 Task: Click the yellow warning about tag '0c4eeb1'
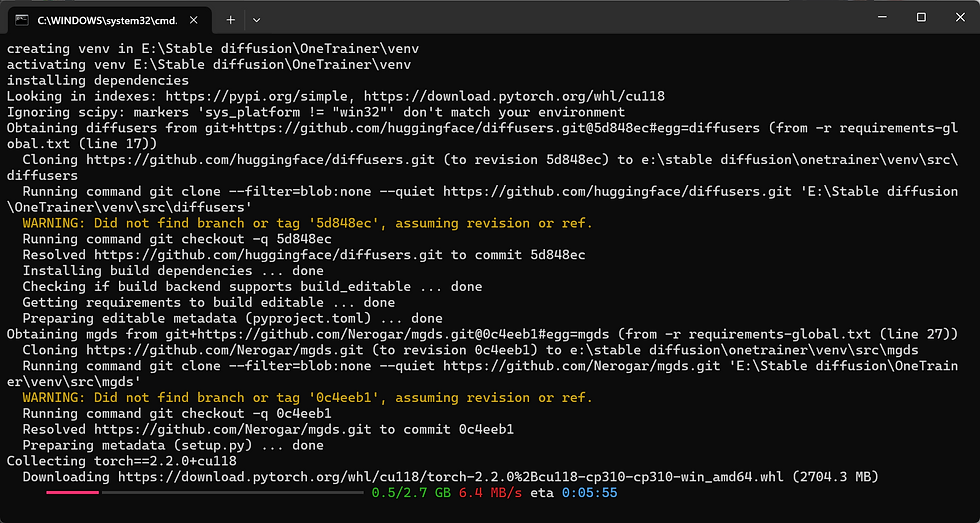(x=307, y=398)
